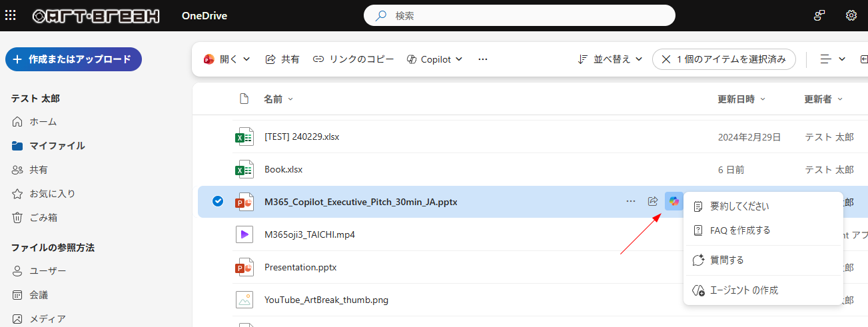Uncheck the selected M365_Copilot_Executive_Pitch file checkbox
Image resolution: width=868 pixels, height=327 pixels.
point(217,202)
